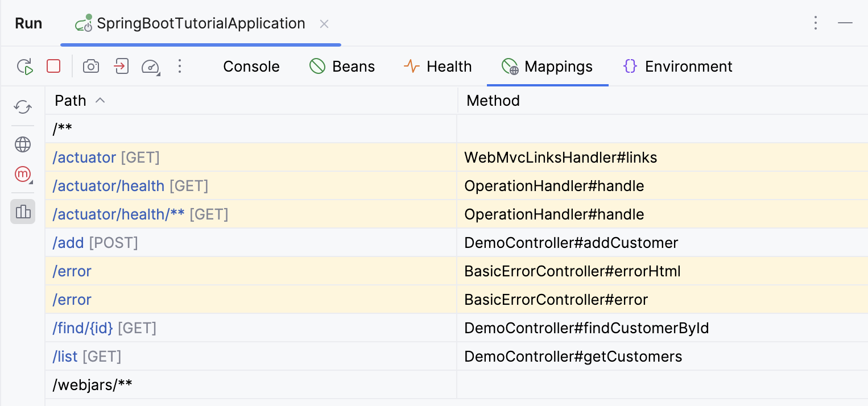
Task: Stop the running application
Action: tap(53, 66)
